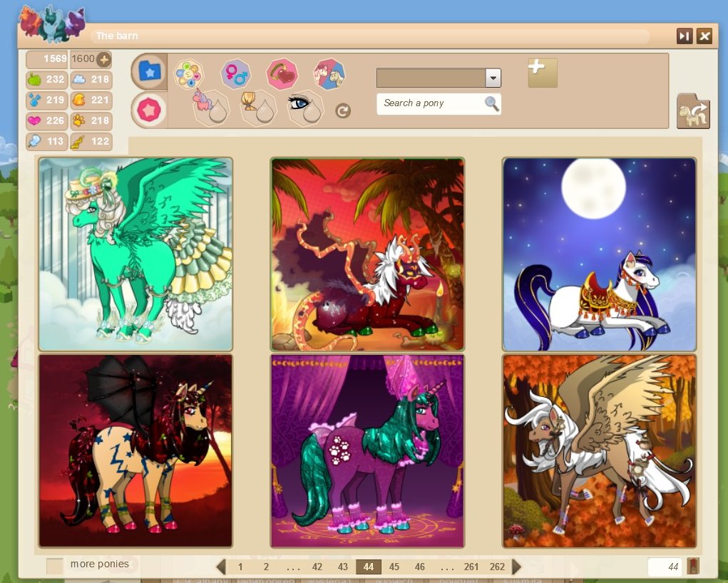Screen dimensions: 728x583
Task: Toggle the eye color filter
Action: [x=305, y=108]
